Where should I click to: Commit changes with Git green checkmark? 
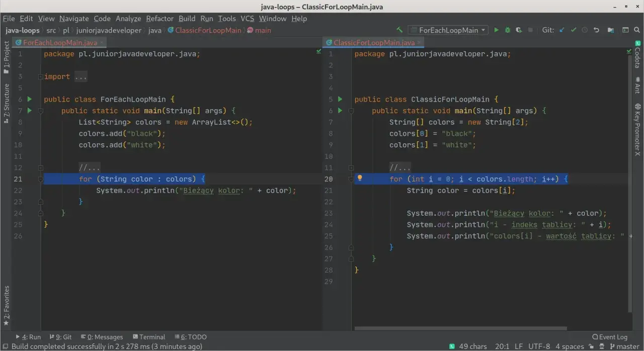(x=574, y=30)
